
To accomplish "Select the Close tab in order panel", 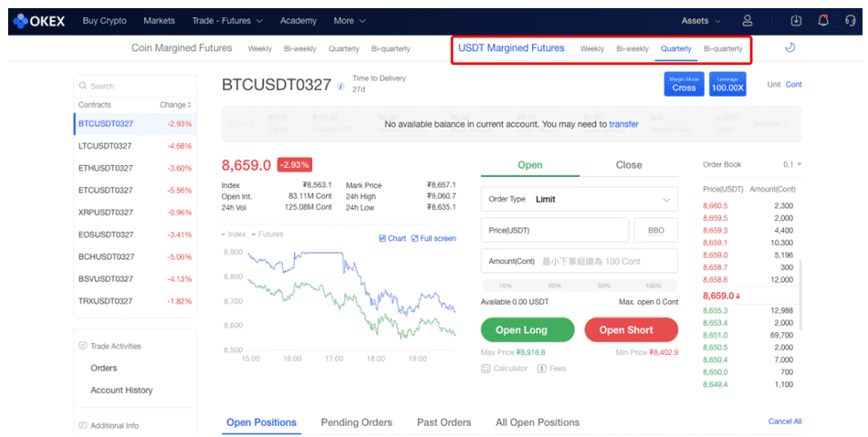I will tap(628, 165).
